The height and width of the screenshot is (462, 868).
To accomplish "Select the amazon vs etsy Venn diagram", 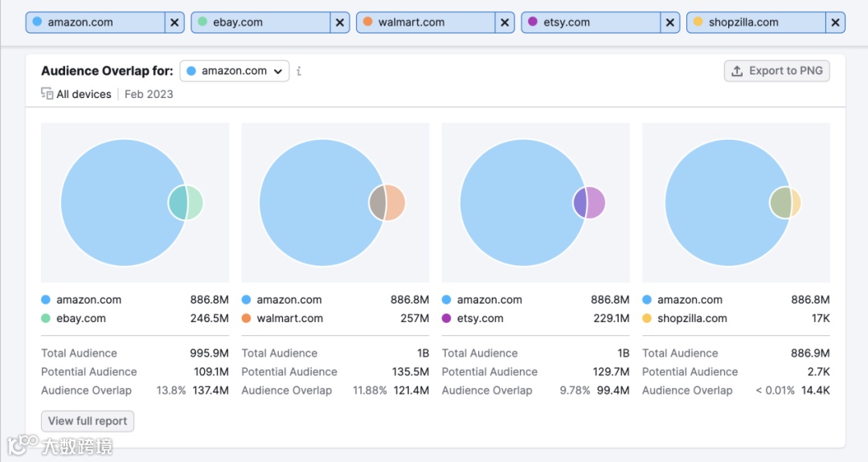I will 536,202.
